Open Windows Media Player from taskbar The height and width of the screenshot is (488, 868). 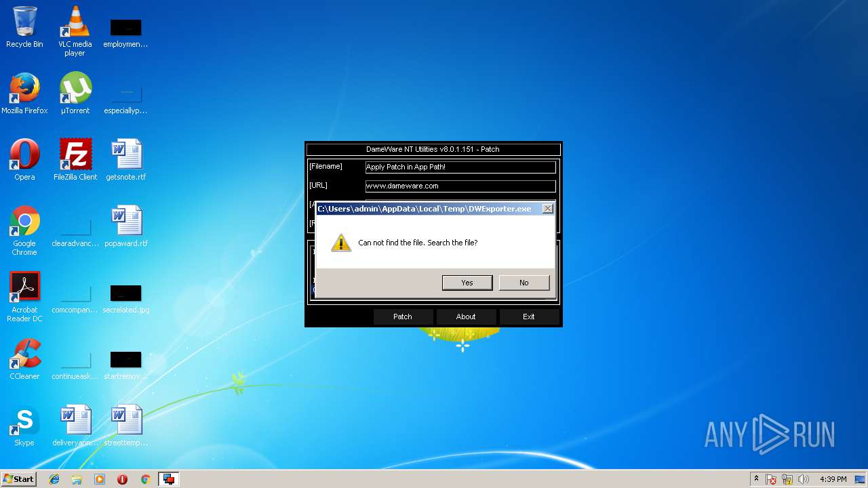pyautogui.click(x=100, y=479)
